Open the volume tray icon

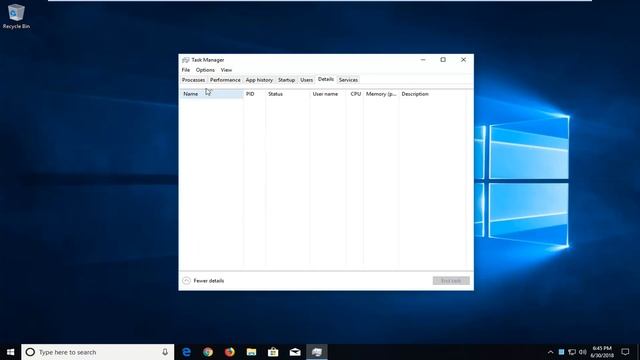[582, 352]
